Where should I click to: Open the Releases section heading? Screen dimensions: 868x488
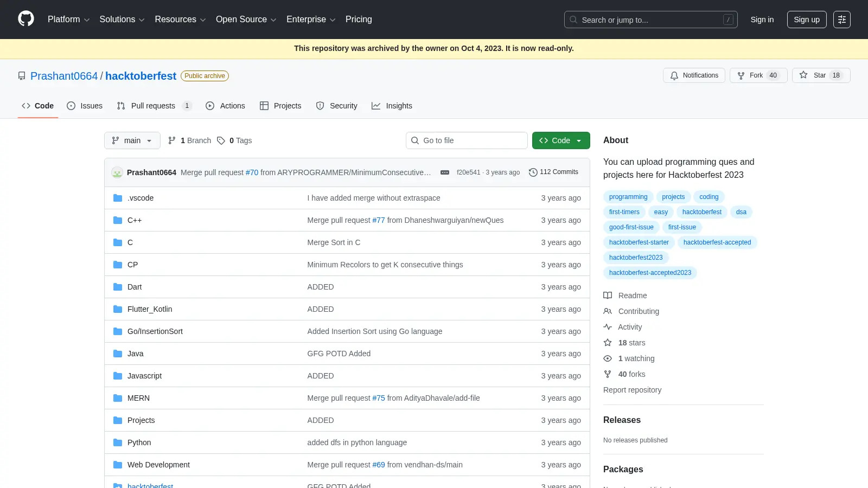(622, 420)
